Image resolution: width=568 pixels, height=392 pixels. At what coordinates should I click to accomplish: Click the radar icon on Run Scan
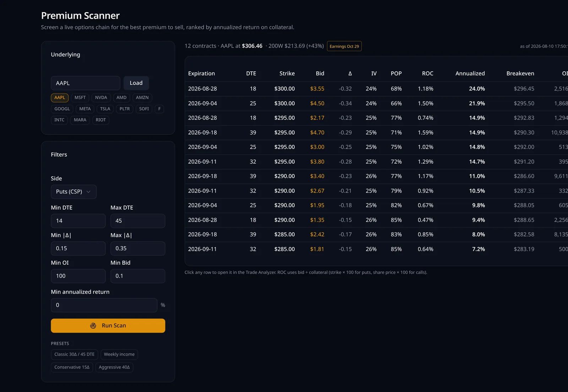pos(93,326)
